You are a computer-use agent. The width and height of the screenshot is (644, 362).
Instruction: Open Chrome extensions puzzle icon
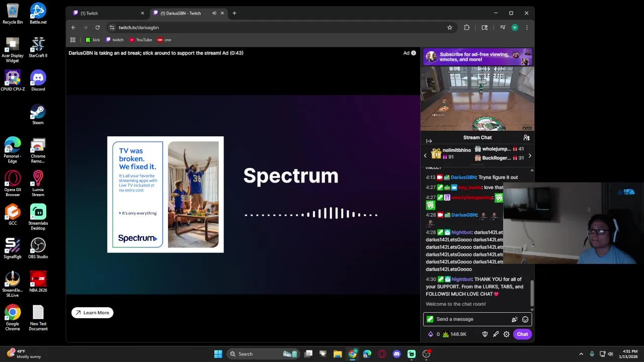467,28
